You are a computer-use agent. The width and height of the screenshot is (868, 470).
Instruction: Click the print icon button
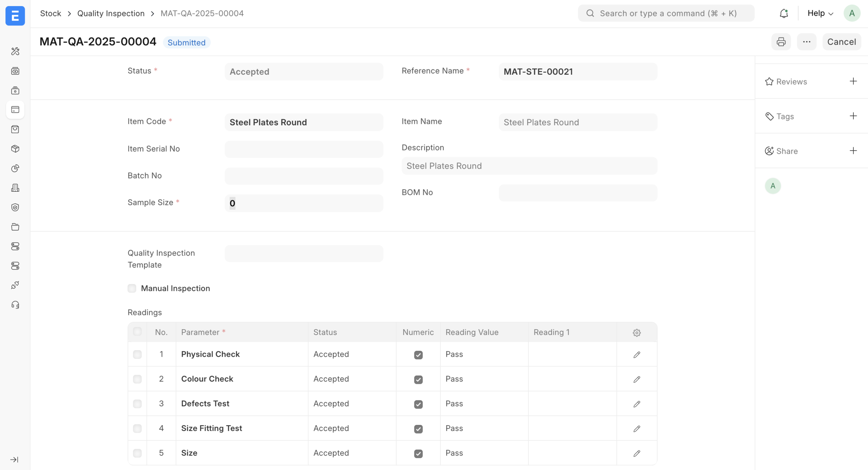[x=781, y=42]
